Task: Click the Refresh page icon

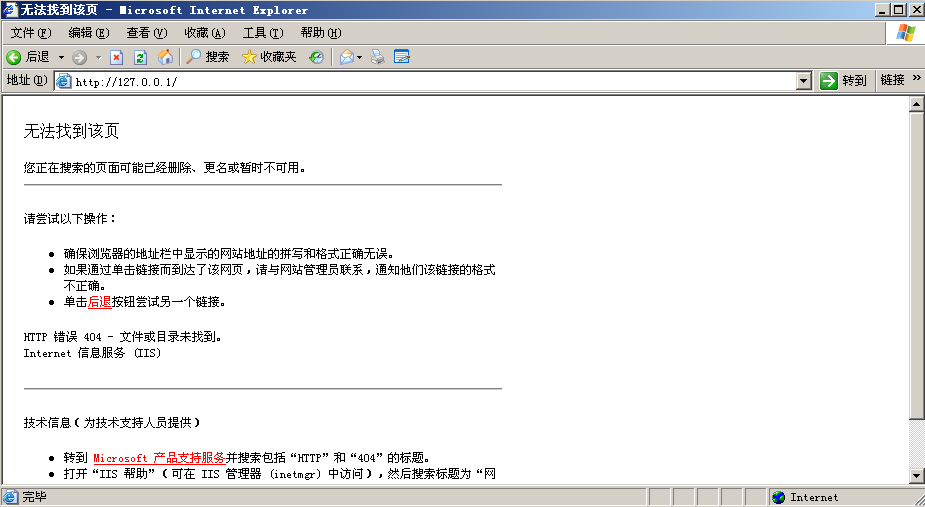Action: (140, 57)
